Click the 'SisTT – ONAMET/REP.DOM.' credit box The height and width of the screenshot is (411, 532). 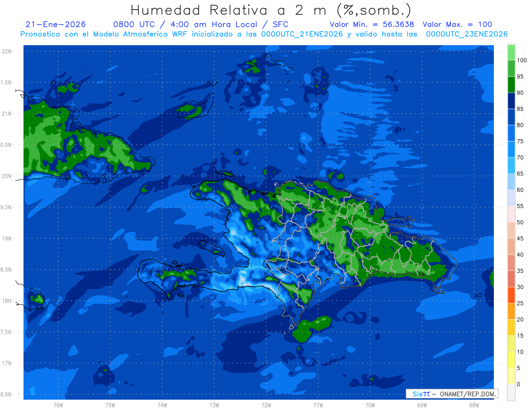[x=452, y=394]
